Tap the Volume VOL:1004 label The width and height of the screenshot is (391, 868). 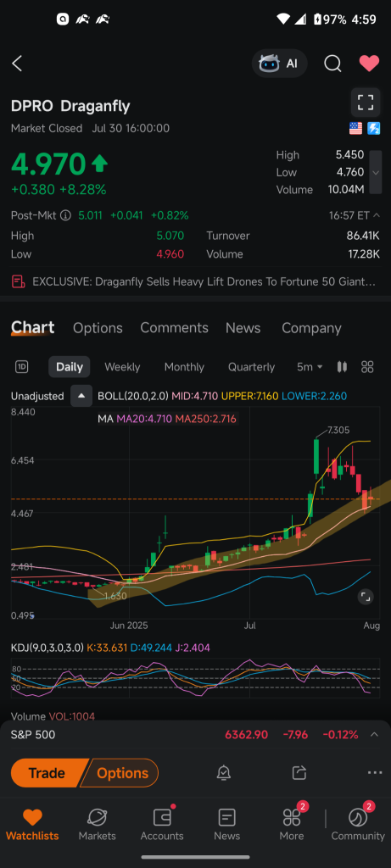[x=53, y=716]
